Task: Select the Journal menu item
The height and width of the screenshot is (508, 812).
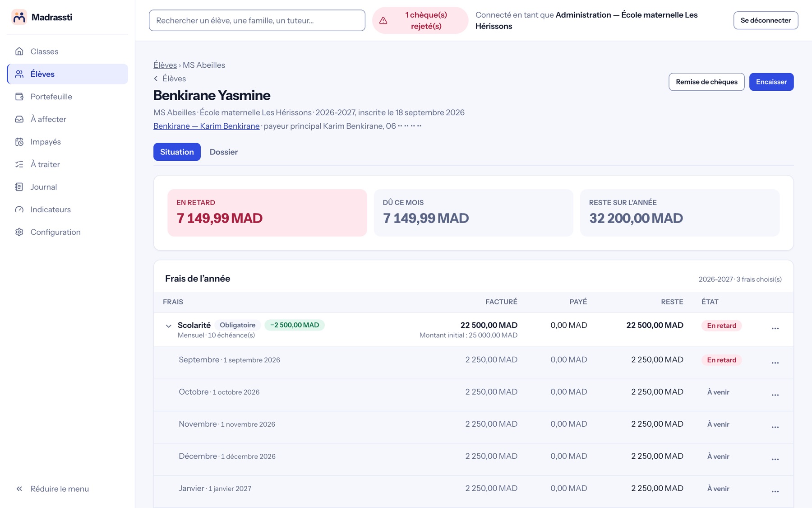Action: [68, 187]
